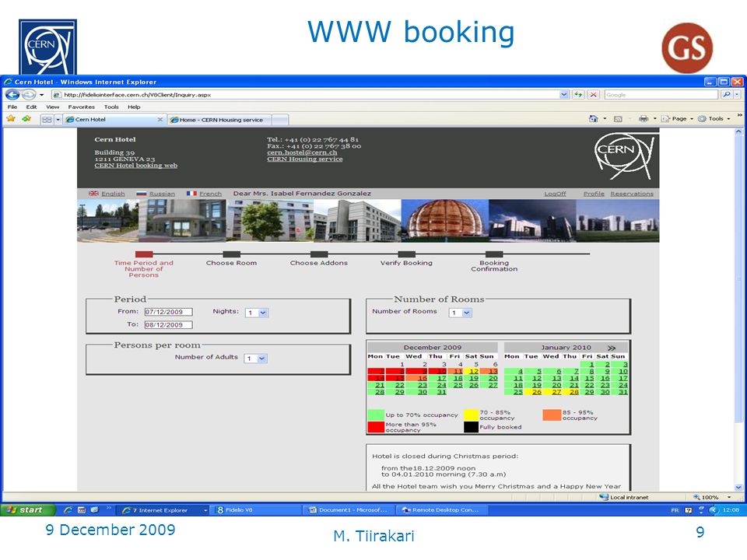The image size is (747, 560).
Task: Click the Home page icon
Action: (x=593, y=118)
